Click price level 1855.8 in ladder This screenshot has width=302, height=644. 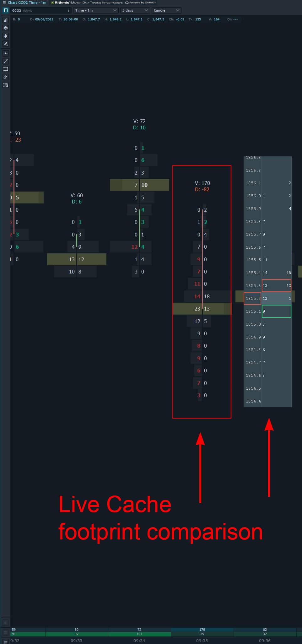pos(253,222)
